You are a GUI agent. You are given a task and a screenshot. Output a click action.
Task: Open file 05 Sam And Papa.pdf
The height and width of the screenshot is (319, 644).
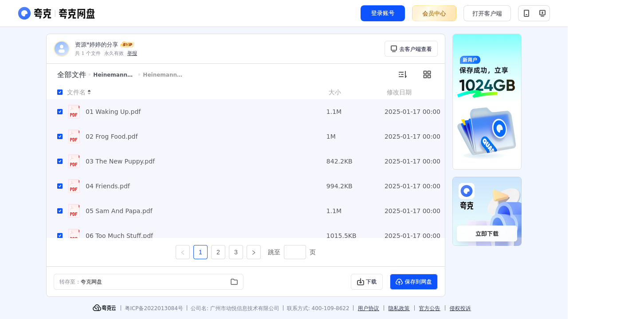pyautogui.click(x=119, y=211)
